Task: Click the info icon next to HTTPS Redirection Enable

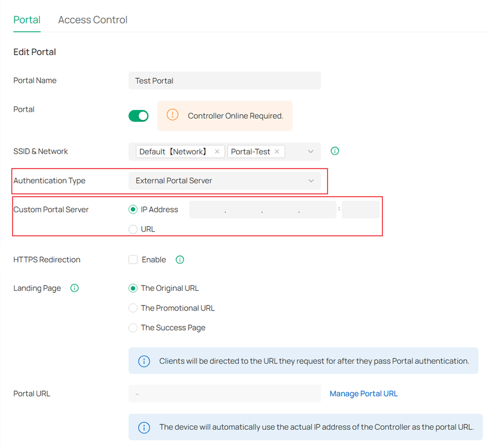Action: point(180,260)
